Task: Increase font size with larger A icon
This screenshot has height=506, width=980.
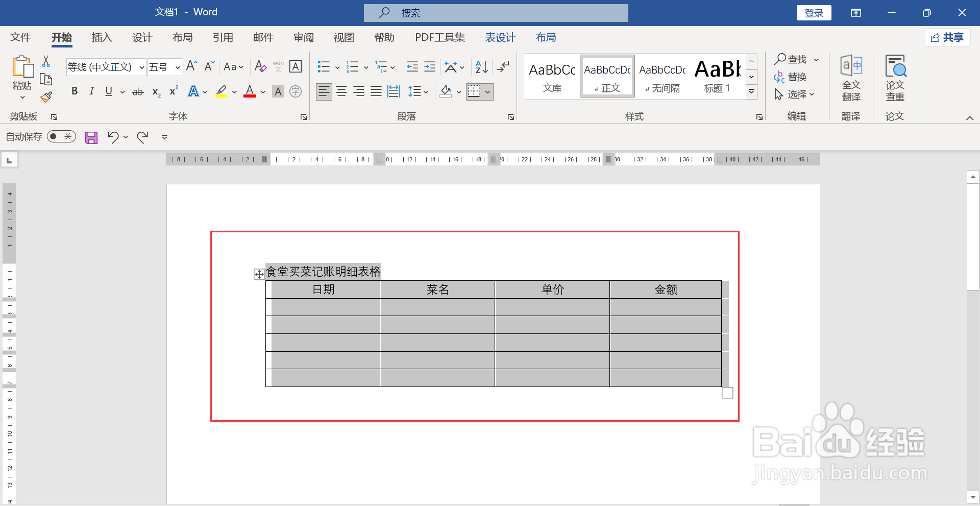Action: [x=191, y=66]
